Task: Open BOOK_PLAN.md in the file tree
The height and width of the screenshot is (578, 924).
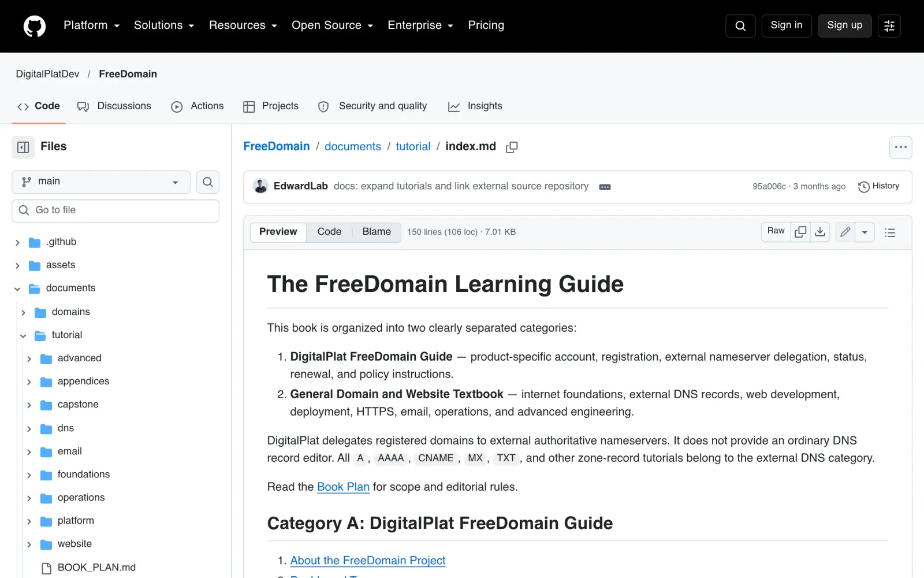Action: pos(96,568)
